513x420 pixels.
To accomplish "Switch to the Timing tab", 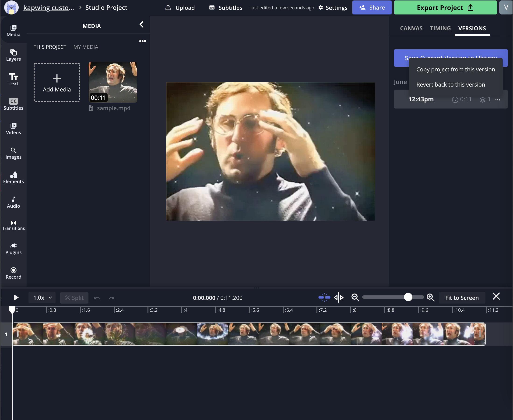I will pyautogui.click(x=440, y=28).
